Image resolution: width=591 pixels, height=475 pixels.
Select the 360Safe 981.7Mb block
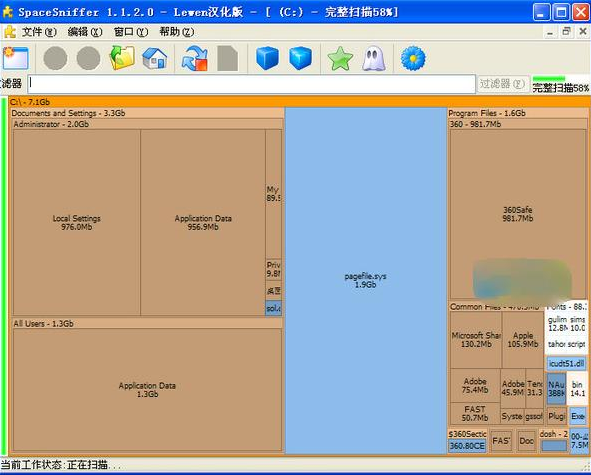tap(518, 214)
